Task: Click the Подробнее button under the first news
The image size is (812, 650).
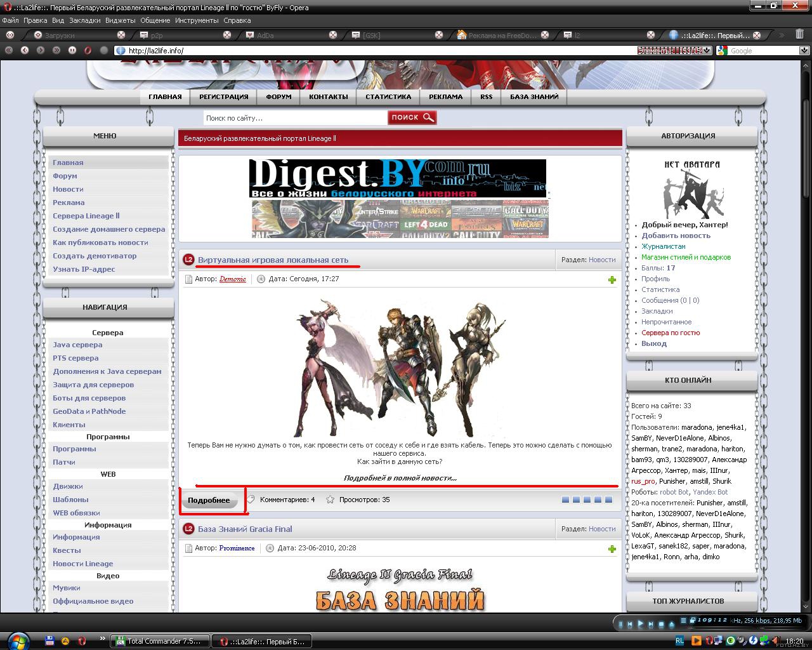Action: point(209,500)
